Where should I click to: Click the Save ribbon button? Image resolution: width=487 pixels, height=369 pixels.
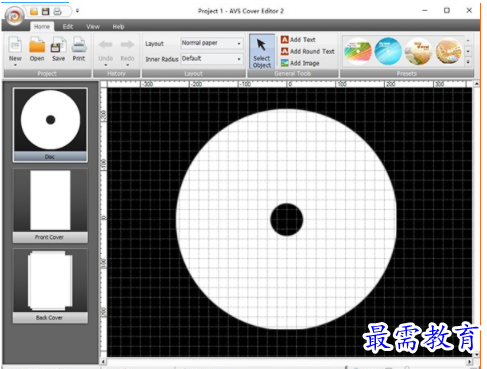[58, 49]
